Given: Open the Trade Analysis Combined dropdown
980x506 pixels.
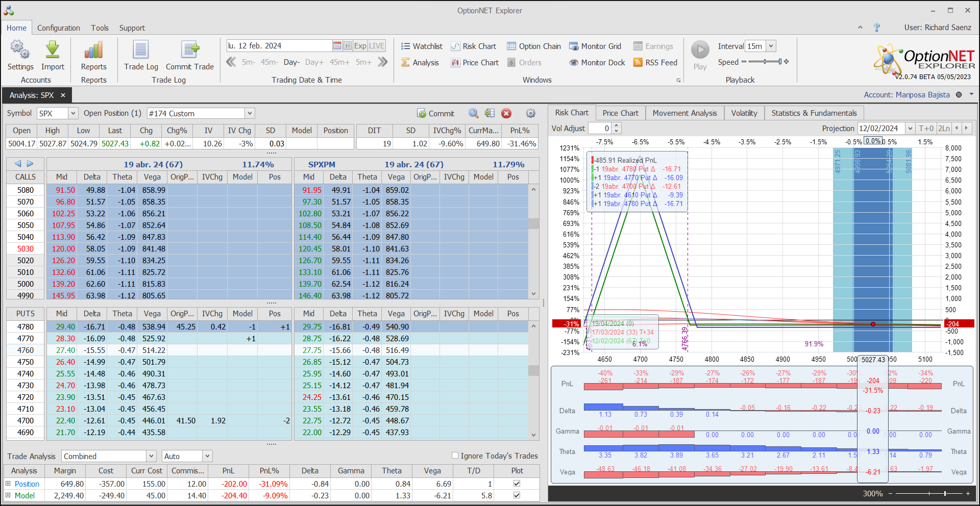Looking at the screenshot, I should (151, 456).
